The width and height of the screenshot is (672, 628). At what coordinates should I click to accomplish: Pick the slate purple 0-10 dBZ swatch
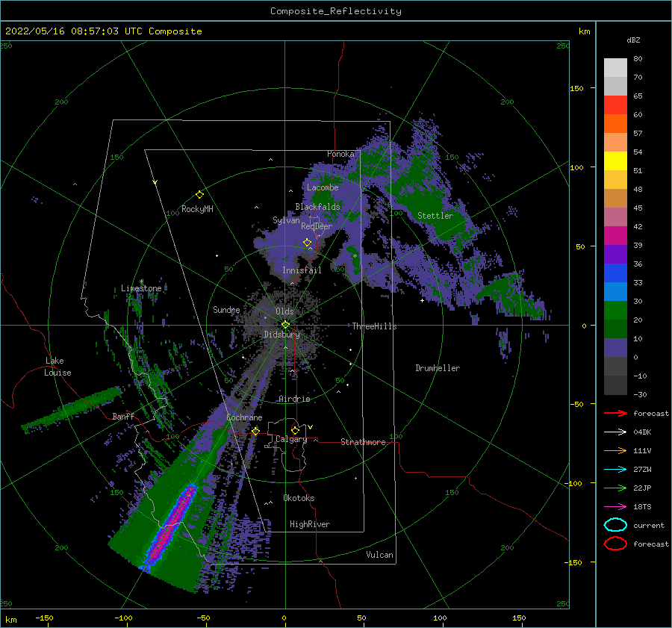(x=615, y=347)
